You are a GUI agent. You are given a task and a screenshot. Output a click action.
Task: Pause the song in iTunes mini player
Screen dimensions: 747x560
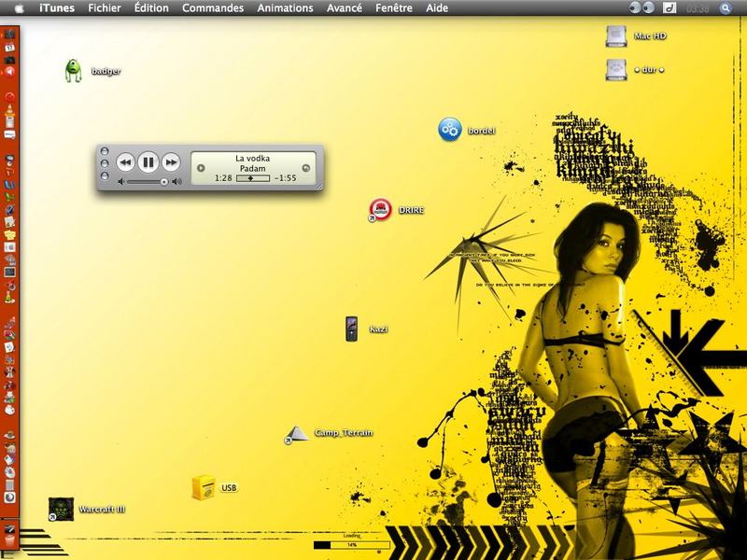[148, 162]
